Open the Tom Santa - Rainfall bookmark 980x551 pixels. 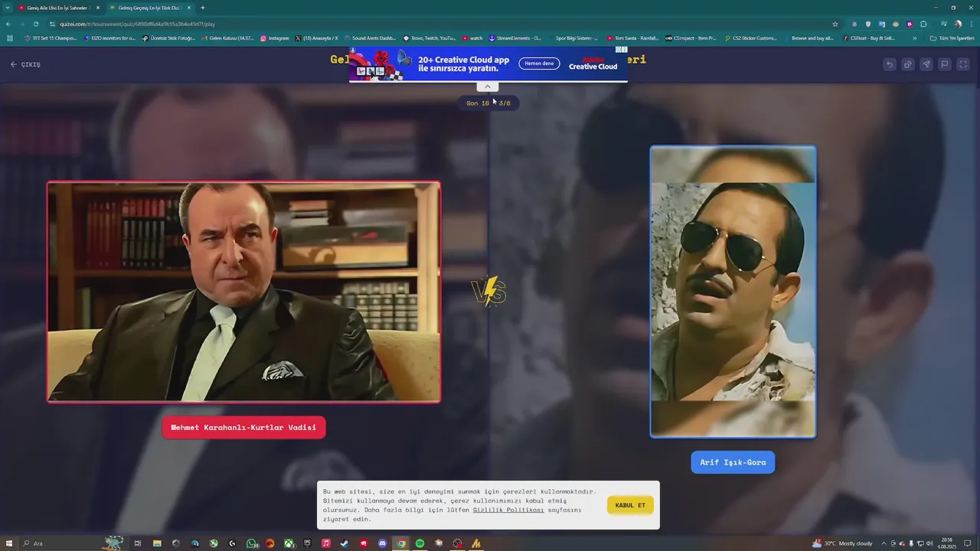click(632, 37)
